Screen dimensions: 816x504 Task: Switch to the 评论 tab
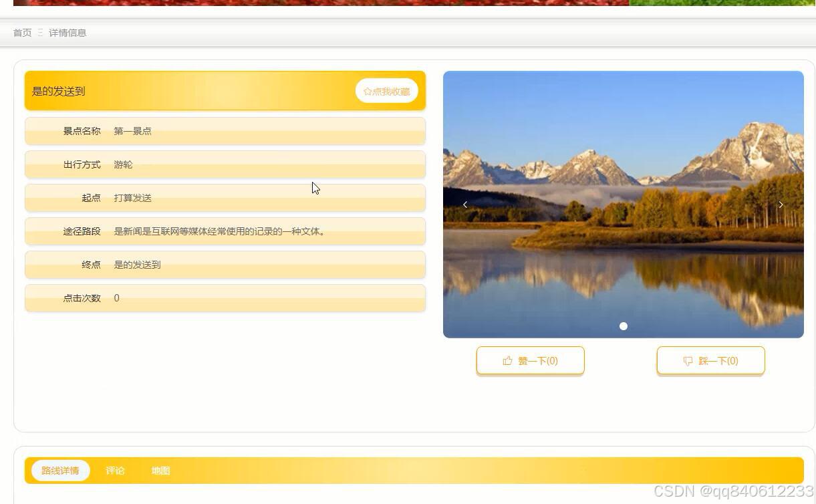(x=115, y=471)
